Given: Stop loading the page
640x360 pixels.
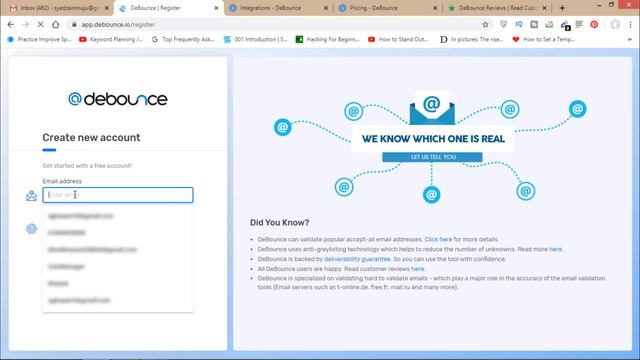Looking at the screenshot, I should click(40, 24).
